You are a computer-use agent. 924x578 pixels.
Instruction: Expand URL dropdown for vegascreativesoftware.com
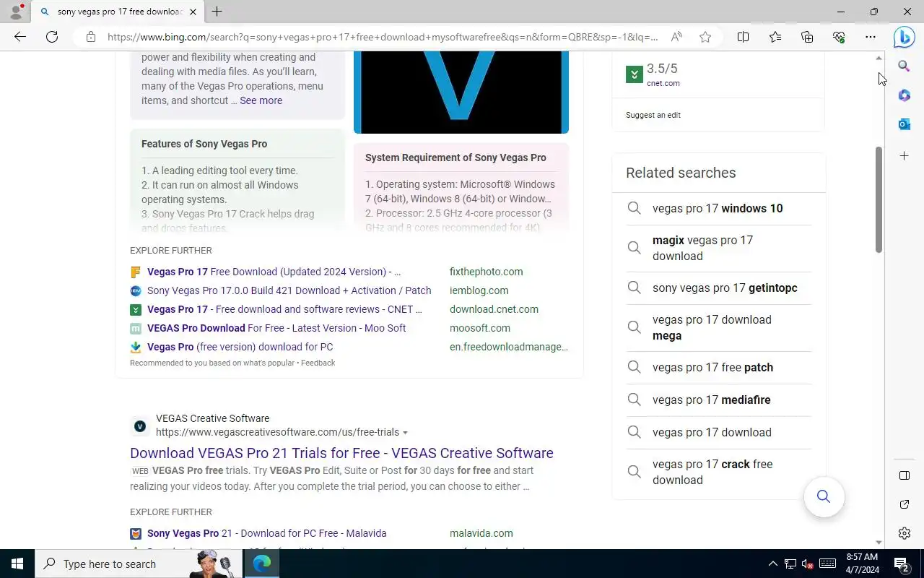tap(405, 433)
